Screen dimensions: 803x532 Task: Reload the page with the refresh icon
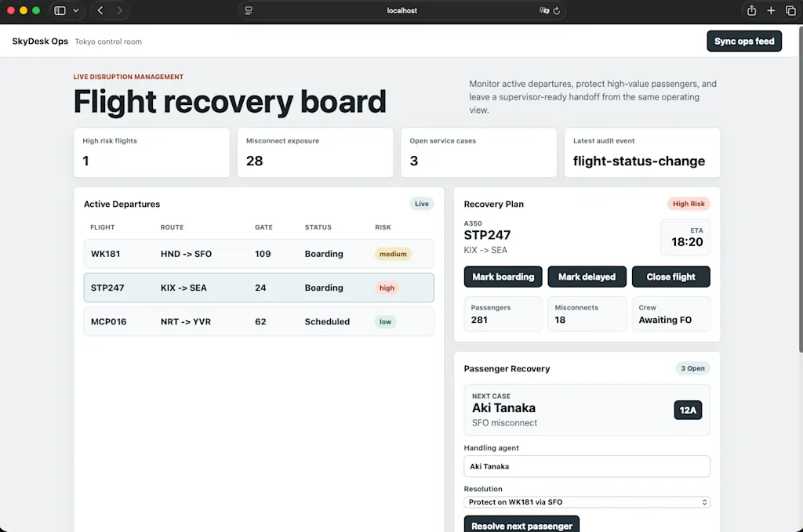pos(557,10)
